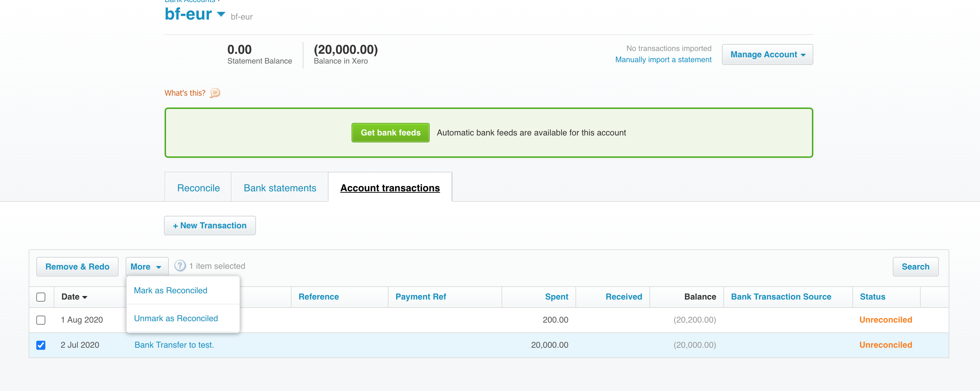The width and height of the screenshot is (980, 391).
Task: Click the 20,000.00 spent amount
Action: click(549, 345)
